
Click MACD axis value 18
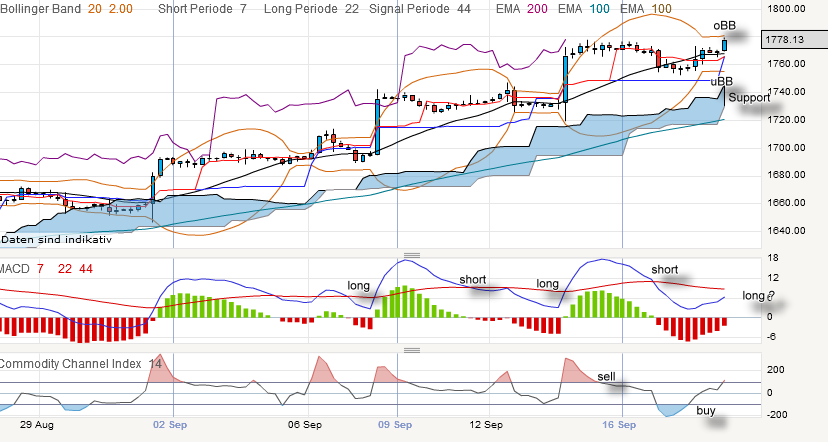773,258
